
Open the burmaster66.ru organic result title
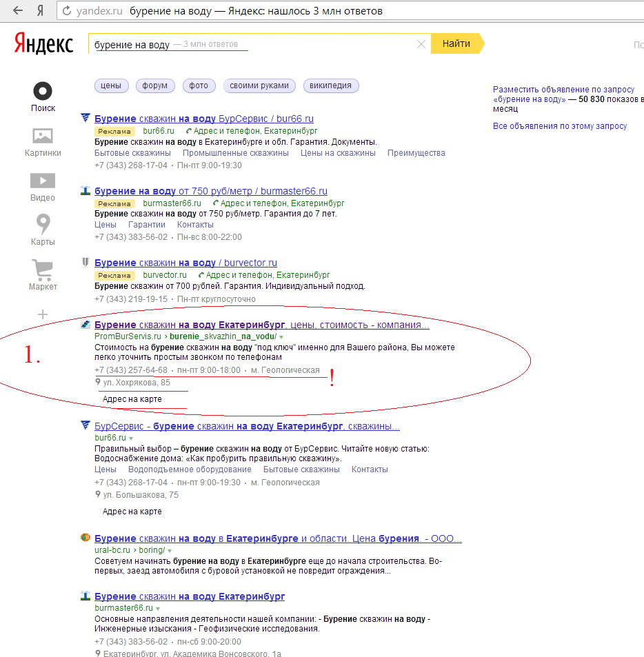click(x=190, y=596)
